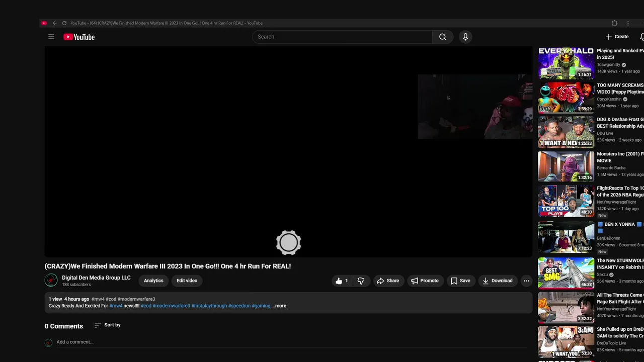644x362 pixels.
Task: Open Sort by comments dropdown
Action: (107, 325)
